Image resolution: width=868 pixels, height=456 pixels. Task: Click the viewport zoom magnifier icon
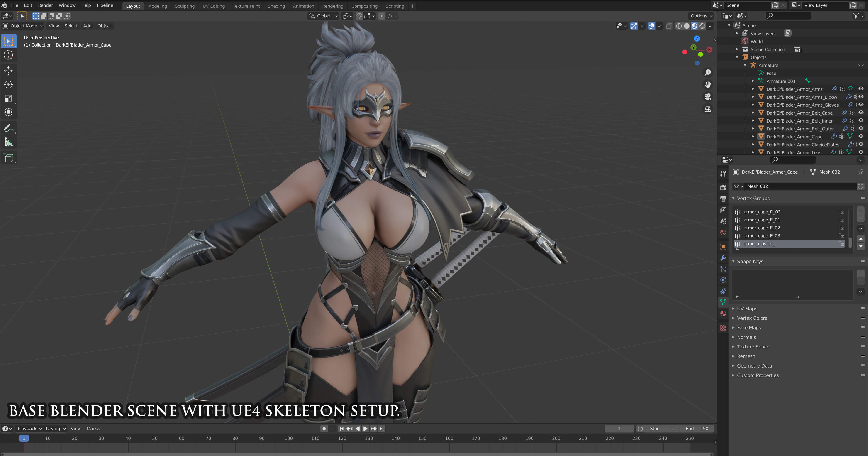click(708, 72)
